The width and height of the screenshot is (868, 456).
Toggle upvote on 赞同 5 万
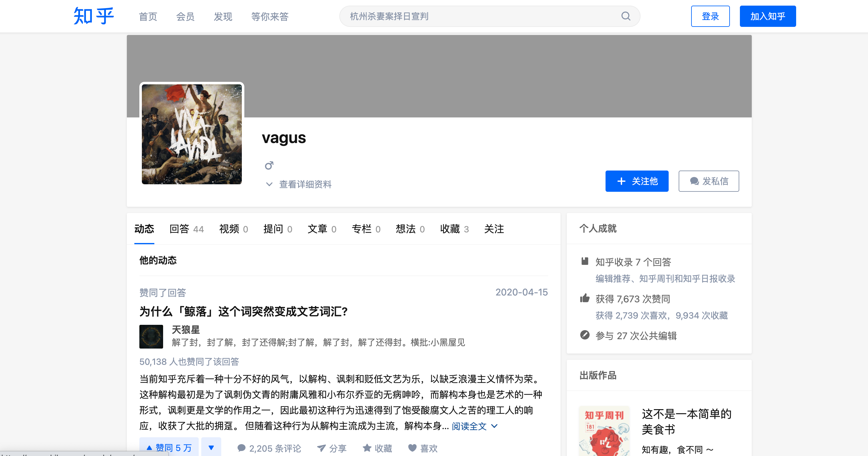tap(169, 447)
